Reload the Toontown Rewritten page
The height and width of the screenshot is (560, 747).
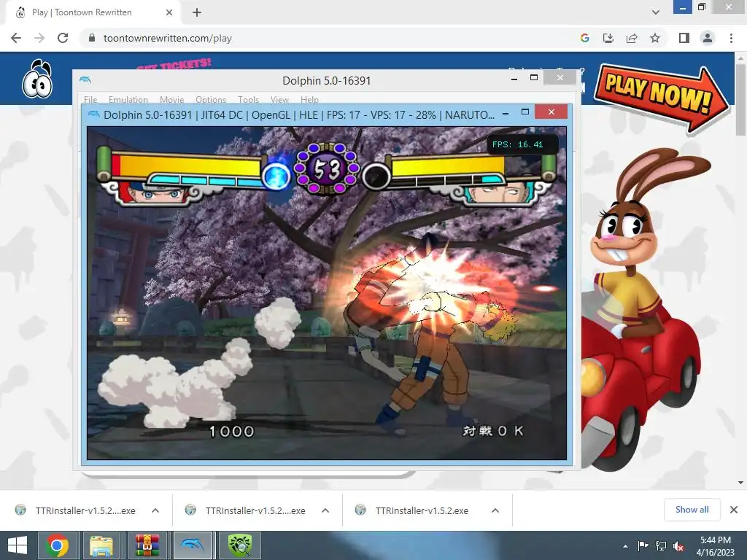point(63,38)
